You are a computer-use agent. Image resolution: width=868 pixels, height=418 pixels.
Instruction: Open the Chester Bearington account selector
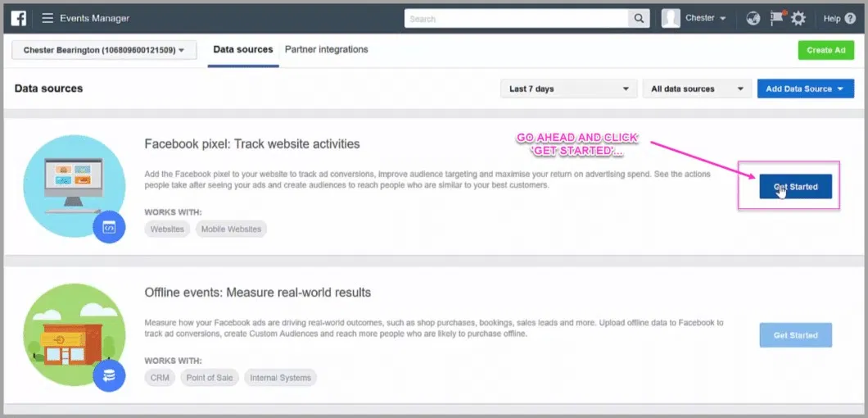104,50
